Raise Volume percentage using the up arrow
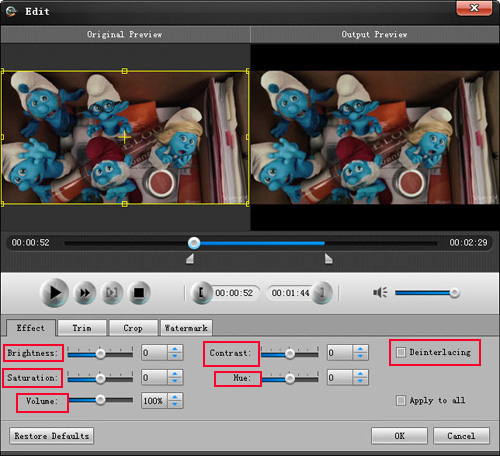The width and height of the screenshot is (500, 456). pyautogui.click(x=175, y=397)
